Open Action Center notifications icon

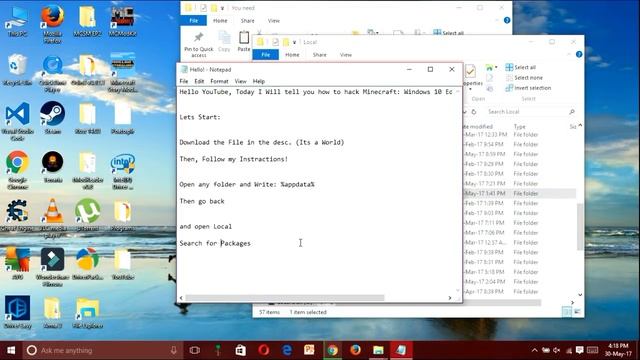point(580,350)
